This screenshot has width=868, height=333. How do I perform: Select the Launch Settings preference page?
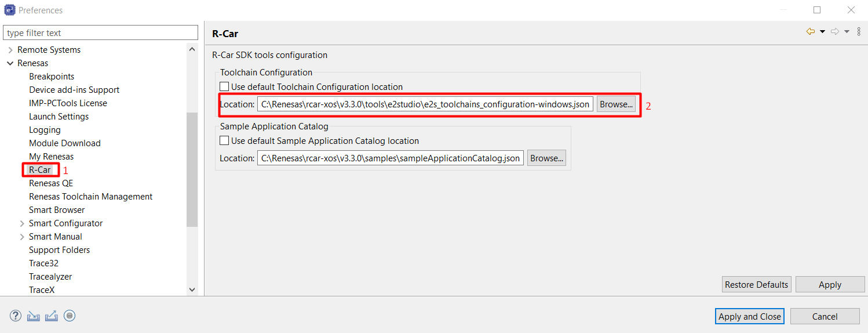[59, 117]
